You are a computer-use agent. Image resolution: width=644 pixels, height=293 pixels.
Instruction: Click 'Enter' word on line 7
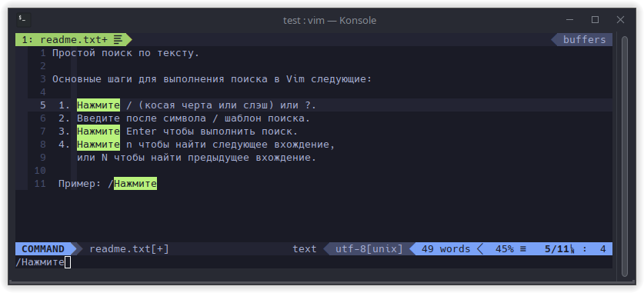[142, 132]
